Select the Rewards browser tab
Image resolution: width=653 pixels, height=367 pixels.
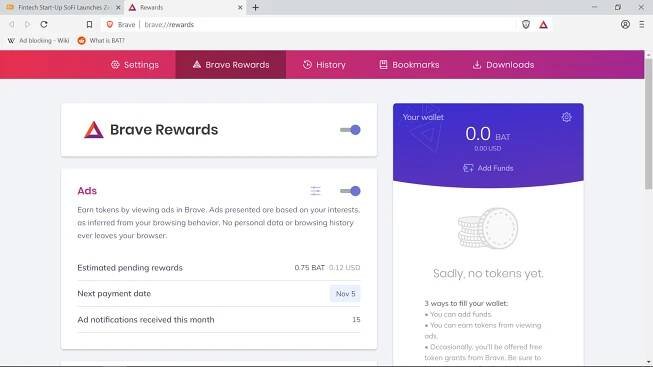point(185,7)
